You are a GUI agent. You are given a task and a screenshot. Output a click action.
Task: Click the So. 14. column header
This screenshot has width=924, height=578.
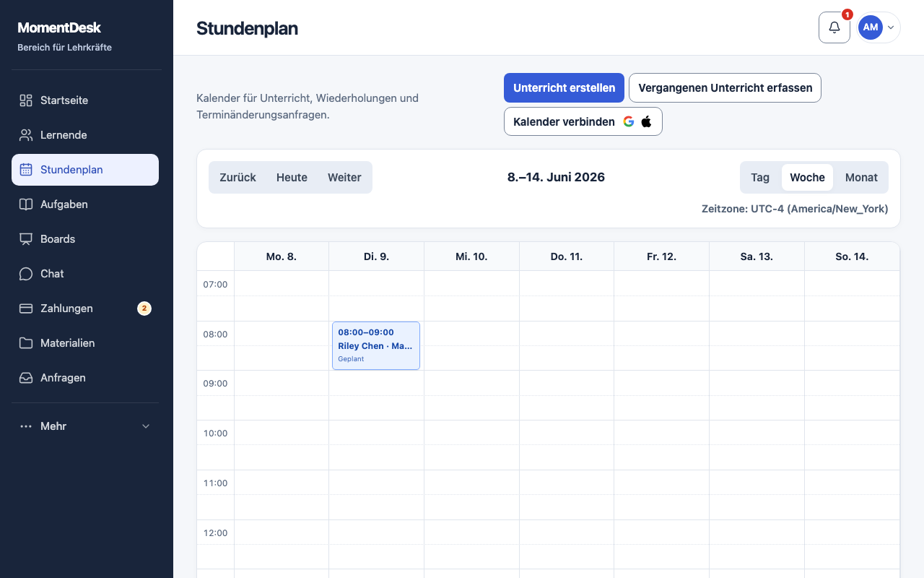click(852, 256)
